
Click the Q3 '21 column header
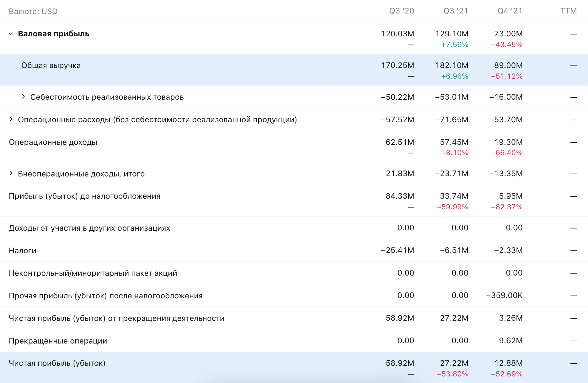click(x=456, y=11)
